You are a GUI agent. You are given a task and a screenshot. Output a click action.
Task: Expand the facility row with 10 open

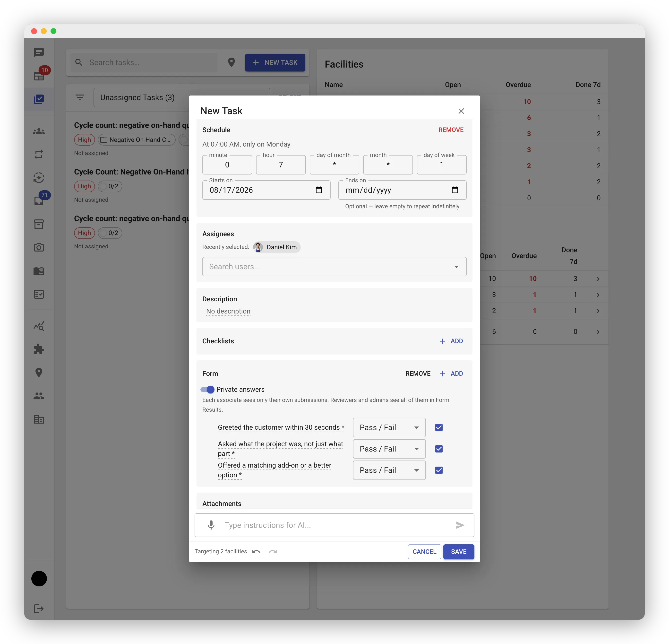(x=598, y=279)
